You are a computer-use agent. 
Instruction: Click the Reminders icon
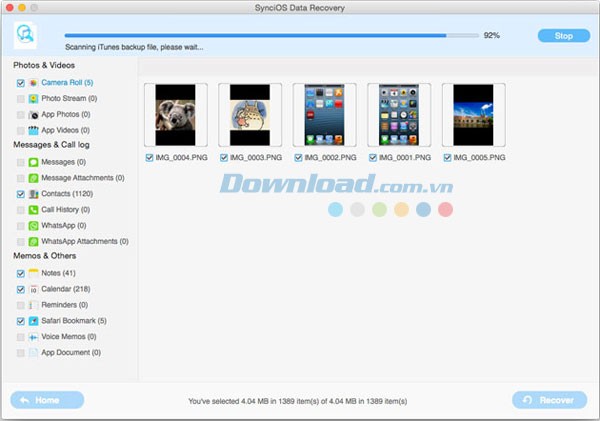(x=34, y=305)
